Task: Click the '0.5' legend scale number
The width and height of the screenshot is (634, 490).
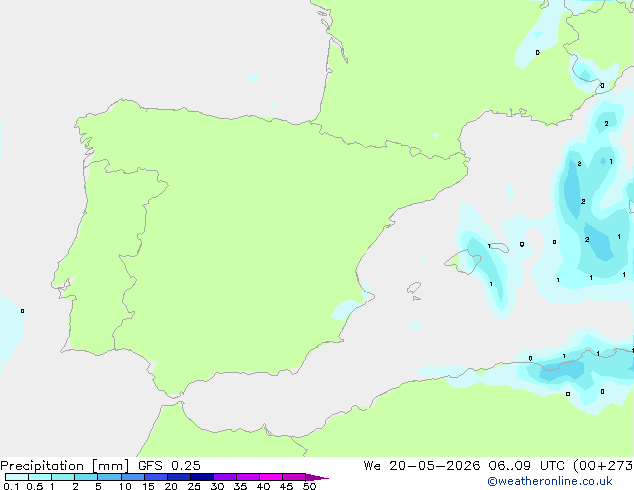Action: coord(35,486)
